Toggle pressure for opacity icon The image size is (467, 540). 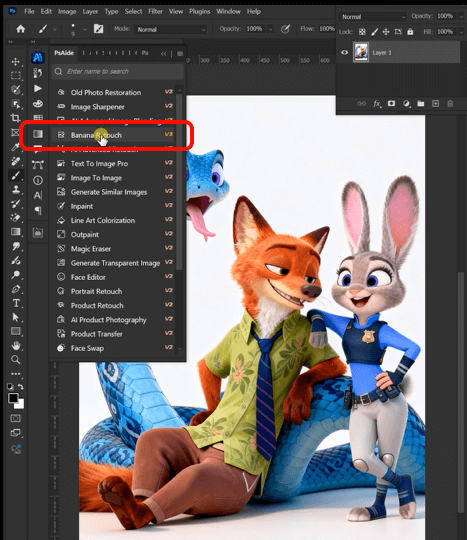pyautogui.click(x=285, y=29)
